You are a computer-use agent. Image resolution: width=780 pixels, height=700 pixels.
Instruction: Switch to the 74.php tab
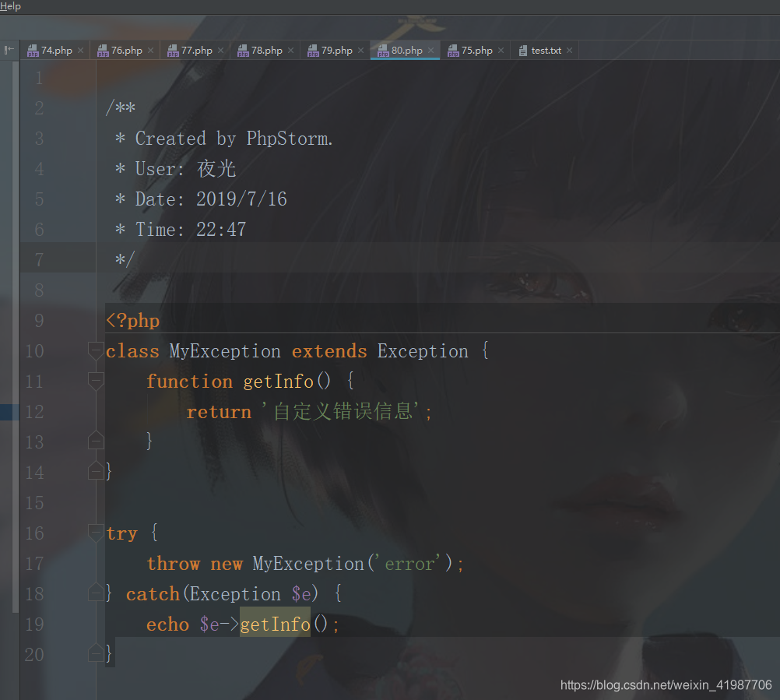(x=54, y=51)
